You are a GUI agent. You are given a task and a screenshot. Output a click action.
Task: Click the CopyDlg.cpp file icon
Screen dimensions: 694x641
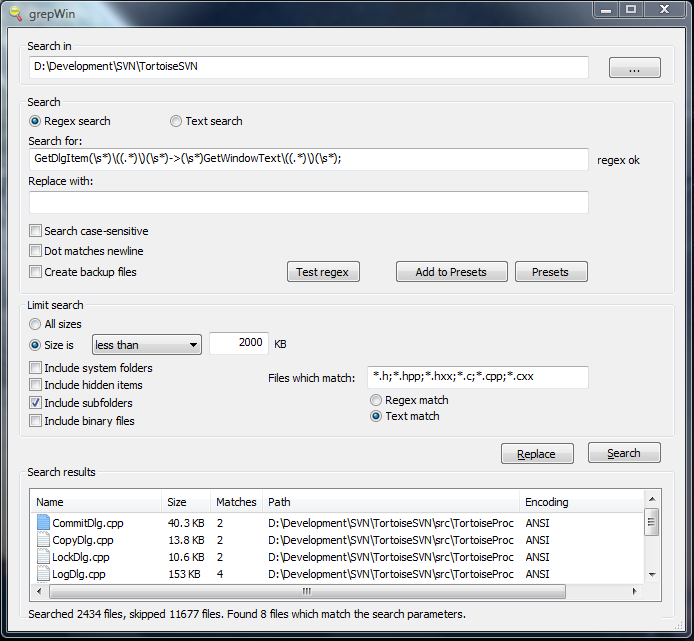coord(43,540)
